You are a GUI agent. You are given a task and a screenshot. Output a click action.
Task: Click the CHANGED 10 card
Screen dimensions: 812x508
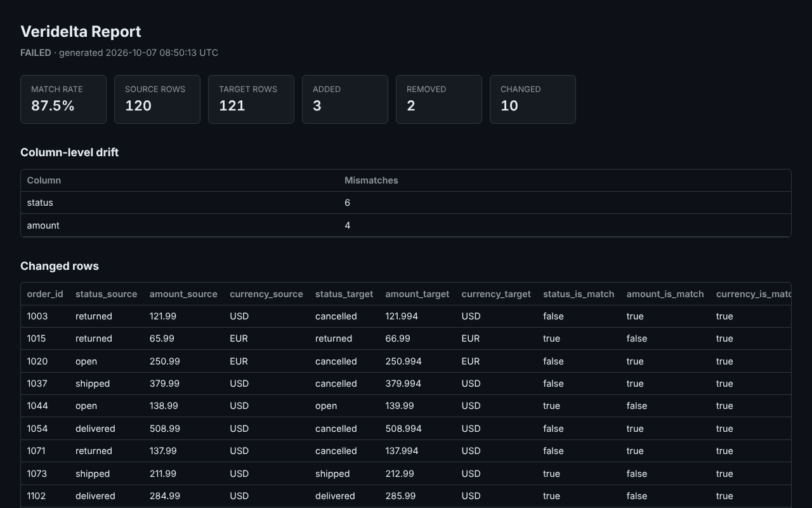point(533,99)
